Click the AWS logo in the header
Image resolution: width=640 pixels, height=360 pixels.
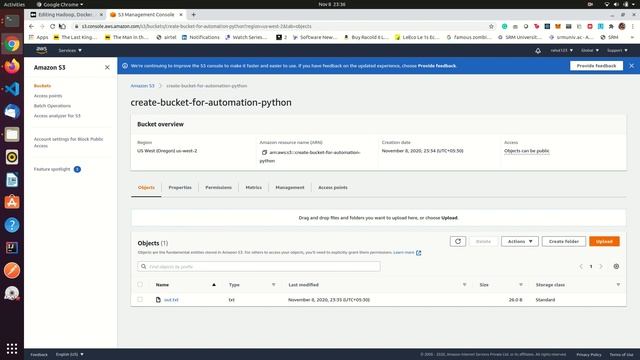coord(41,50)
